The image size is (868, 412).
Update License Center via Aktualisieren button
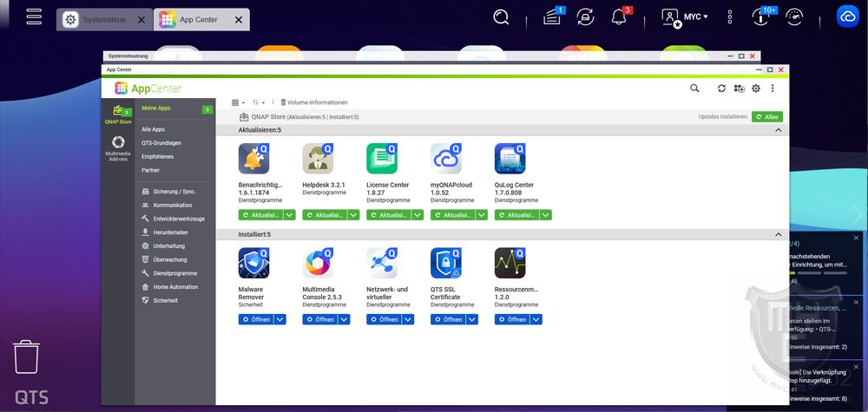click(x=389, y=215)
